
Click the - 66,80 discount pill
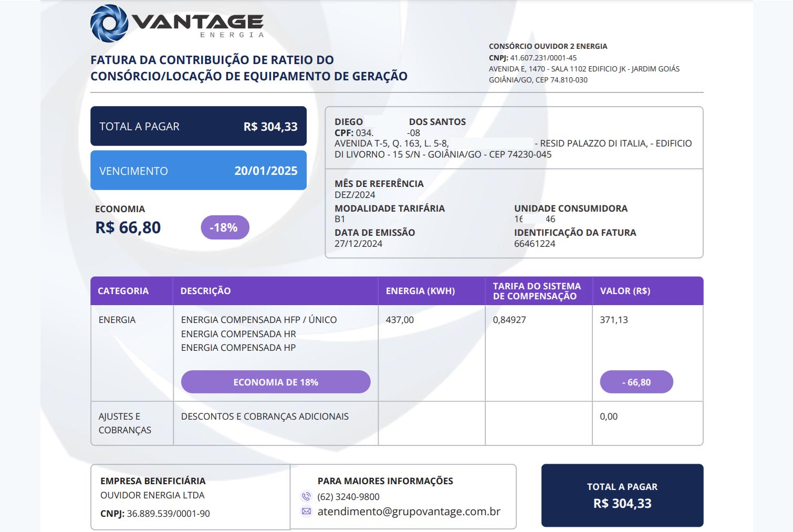click(x=637, y=382)
